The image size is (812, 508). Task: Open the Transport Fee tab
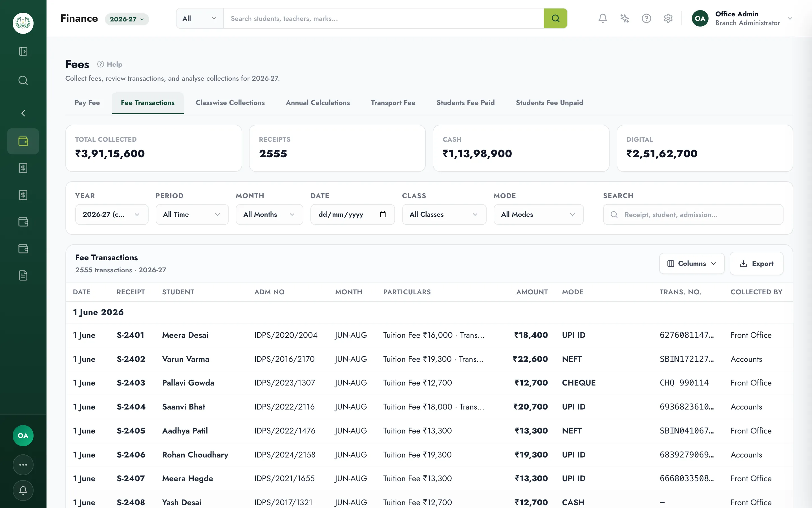393,103
